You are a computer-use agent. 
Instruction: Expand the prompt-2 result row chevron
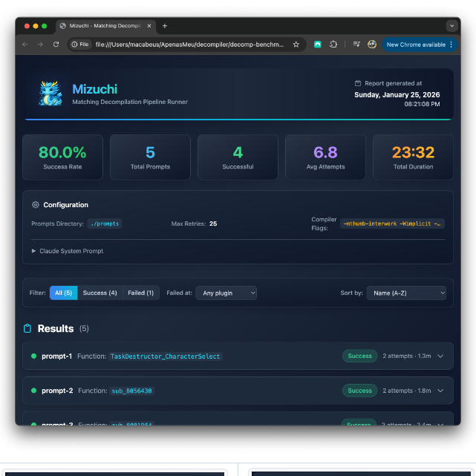pos(440,391)
